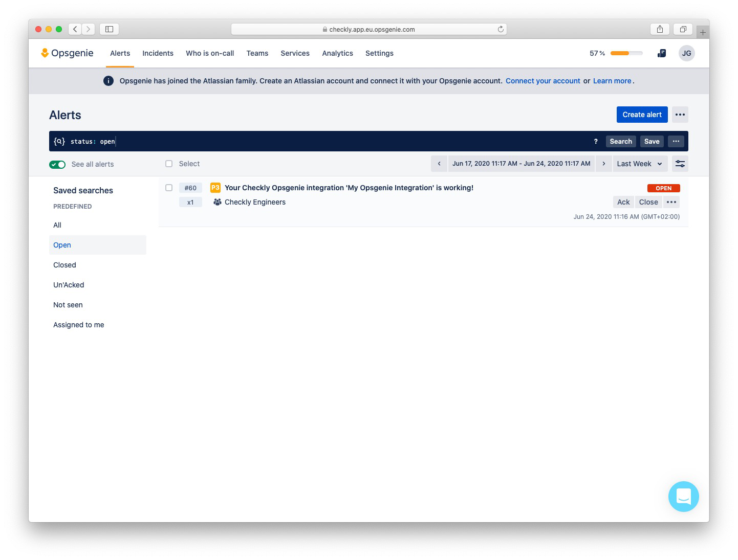738x560 pixels.
Task: Open the Last Week dropdown
Action: [639, 164]
